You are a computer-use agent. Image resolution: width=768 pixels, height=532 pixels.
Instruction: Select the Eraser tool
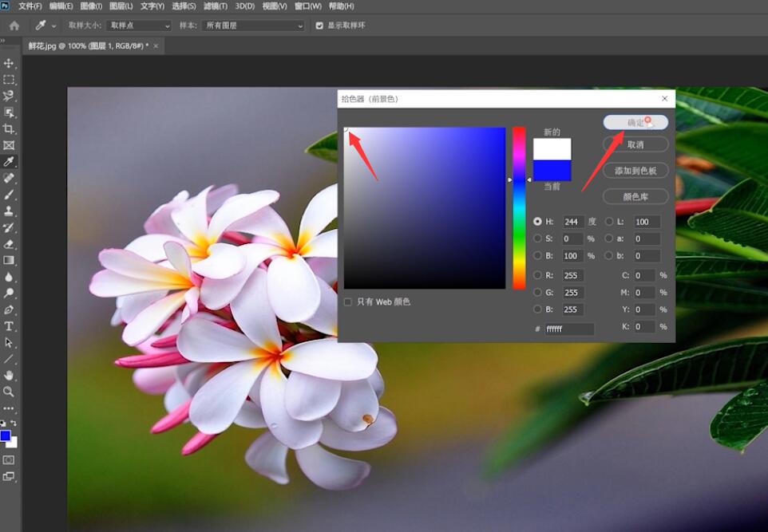coord(8,244)
